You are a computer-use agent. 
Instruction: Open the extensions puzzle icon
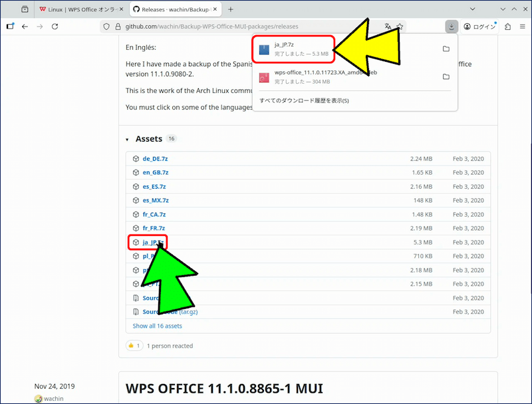tap(507, 27)
